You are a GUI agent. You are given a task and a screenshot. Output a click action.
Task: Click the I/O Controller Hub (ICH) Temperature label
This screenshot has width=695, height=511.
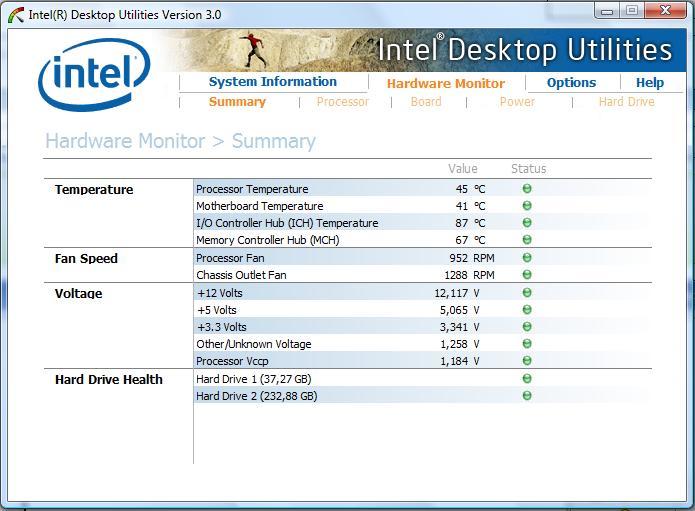tap(287, 223)
